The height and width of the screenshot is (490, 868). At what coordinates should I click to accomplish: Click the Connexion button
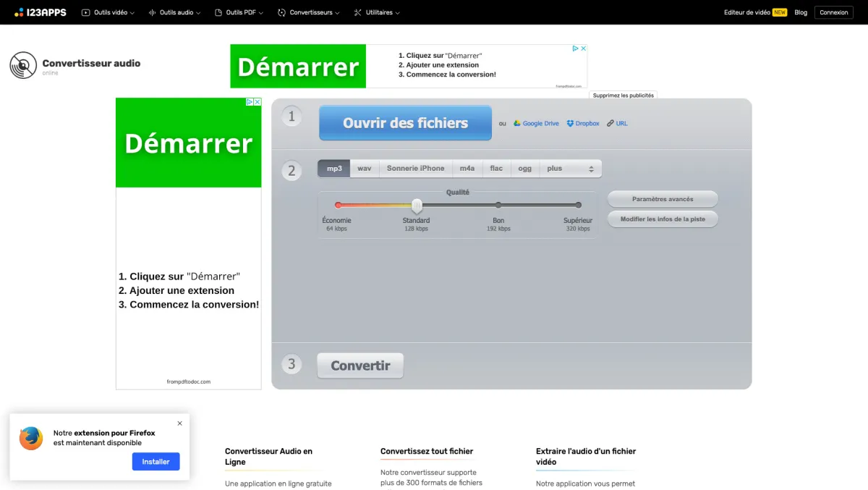(x=834, y=12)
